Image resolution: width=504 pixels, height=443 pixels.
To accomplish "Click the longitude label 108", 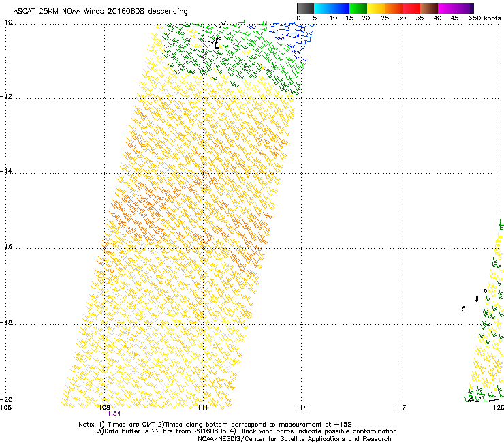I will (x=104, y=408).
